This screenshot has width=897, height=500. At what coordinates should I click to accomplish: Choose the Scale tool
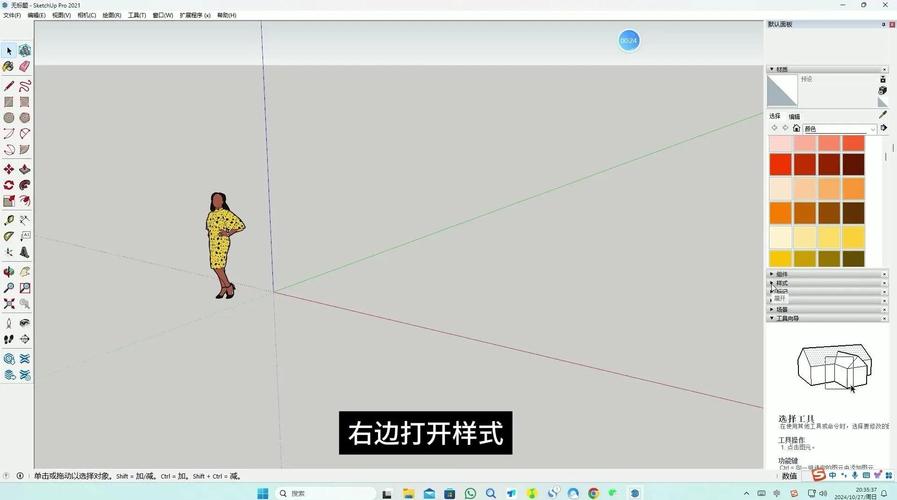(x=9, y=201)
